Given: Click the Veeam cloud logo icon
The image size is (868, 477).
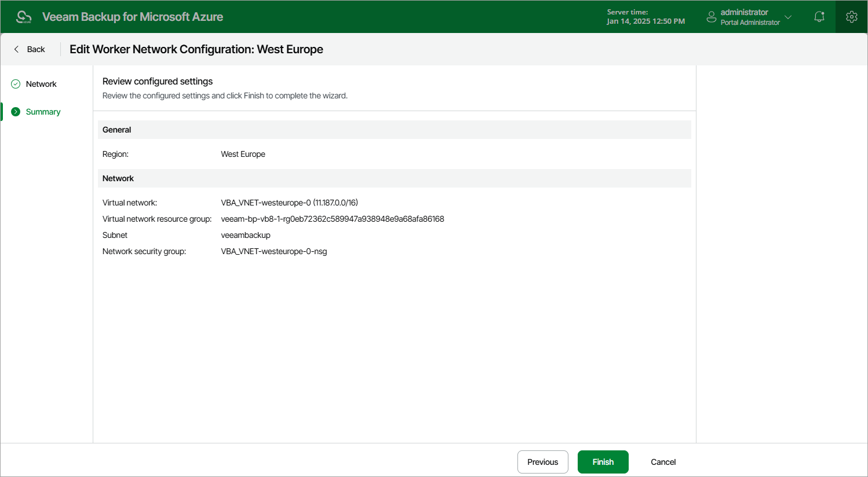Looking at the screenshot, I should (24, 17).
